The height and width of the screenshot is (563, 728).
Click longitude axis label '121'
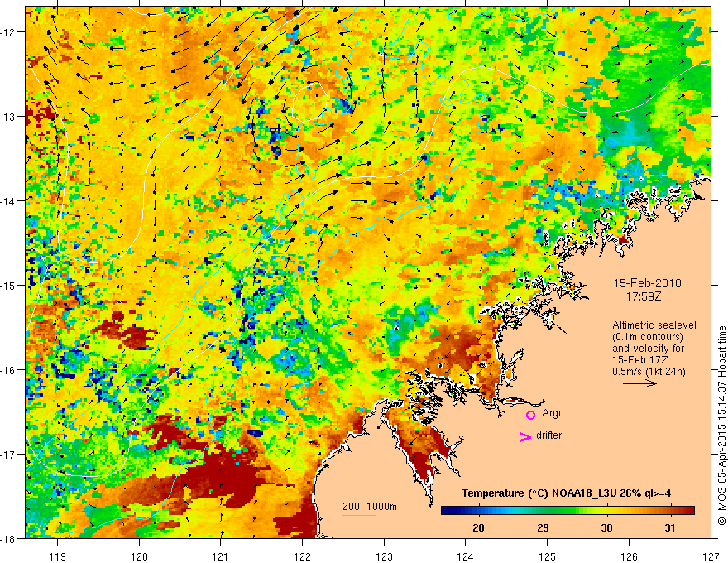221,556
